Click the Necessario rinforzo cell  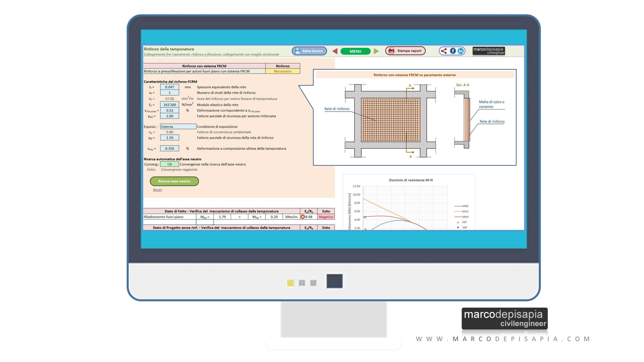click(x=283, y=71)
